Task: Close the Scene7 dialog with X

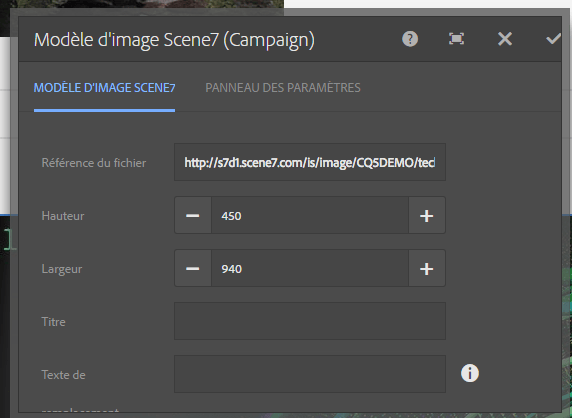Action: [x=505, y=39]
